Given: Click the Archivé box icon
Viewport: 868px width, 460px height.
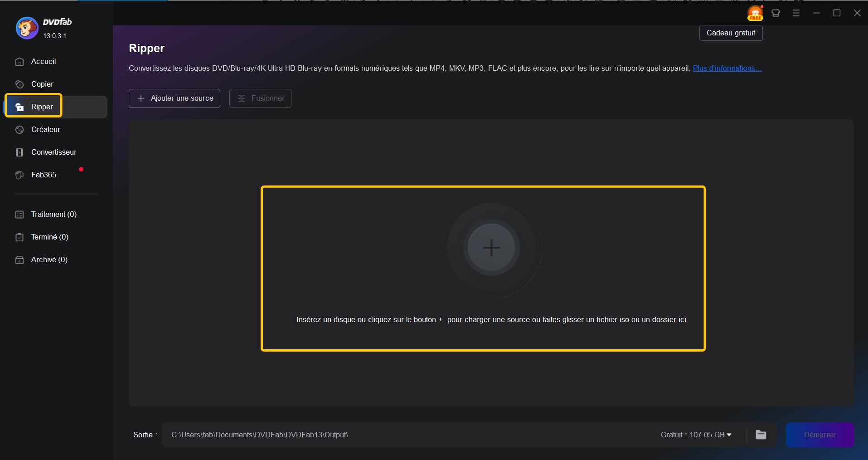Looking at the screenshot, I should point(19,260).
